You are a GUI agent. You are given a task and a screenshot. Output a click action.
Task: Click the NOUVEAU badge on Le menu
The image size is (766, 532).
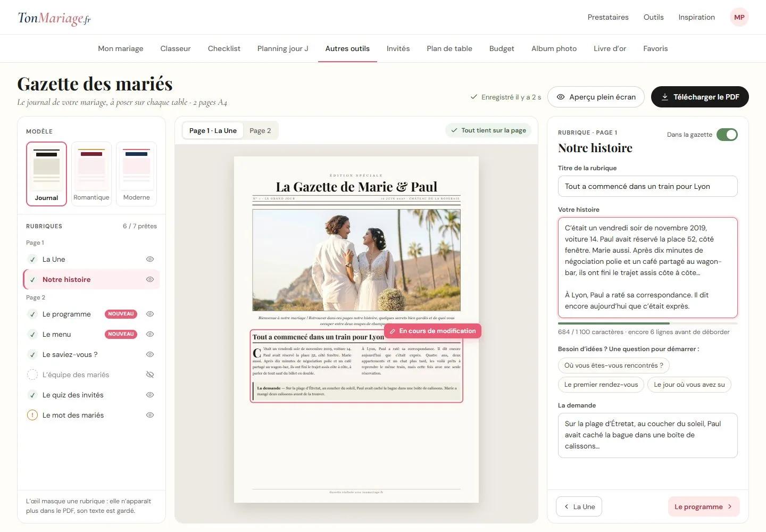click(121, 334)
